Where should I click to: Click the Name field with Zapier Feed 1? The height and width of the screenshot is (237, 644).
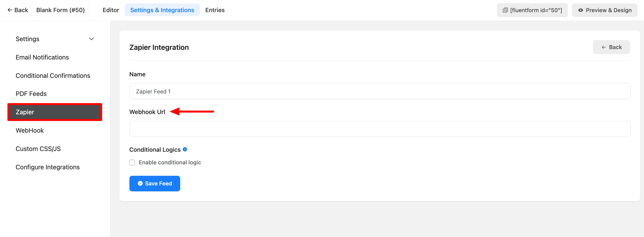pyautogui.click(x=380, y=91)
